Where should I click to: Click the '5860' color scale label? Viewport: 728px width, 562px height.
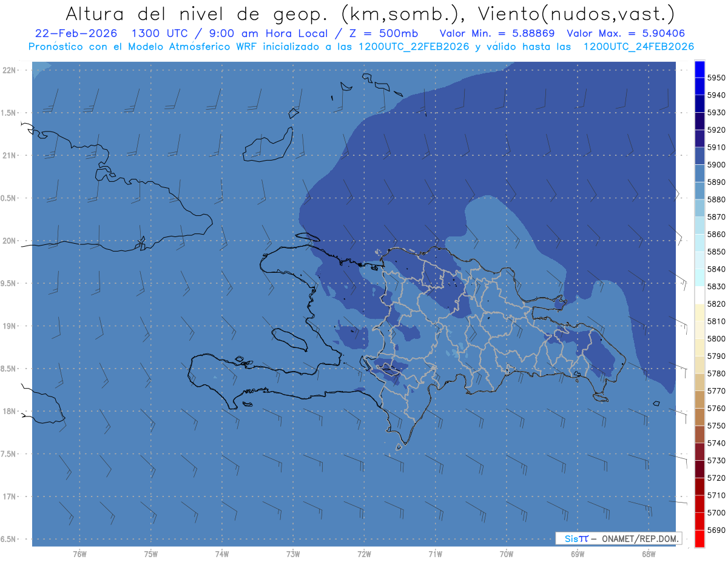click(716, 234)
